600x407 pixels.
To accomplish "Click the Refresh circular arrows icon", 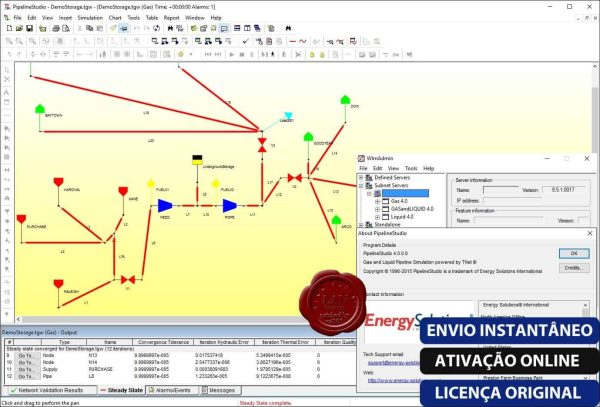I will [x=156, y=28].
